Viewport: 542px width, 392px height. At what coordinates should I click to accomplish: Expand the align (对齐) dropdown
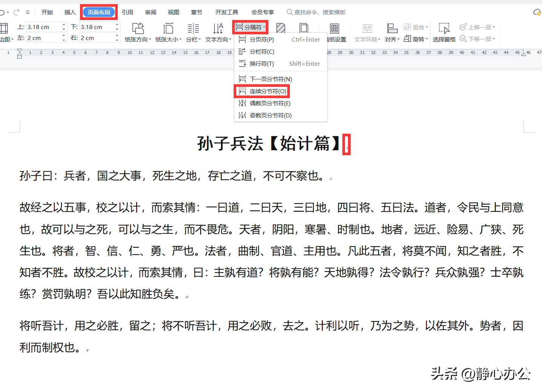click(392, 39)
